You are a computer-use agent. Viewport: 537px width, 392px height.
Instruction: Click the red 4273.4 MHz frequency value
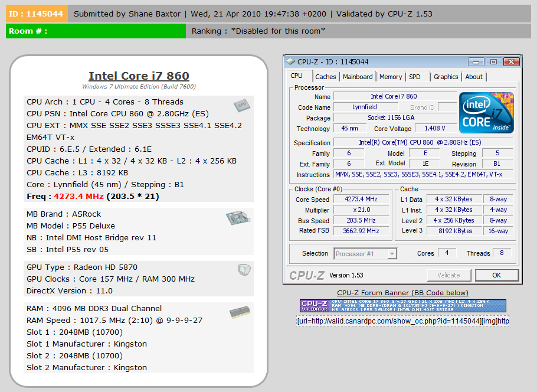78,197
